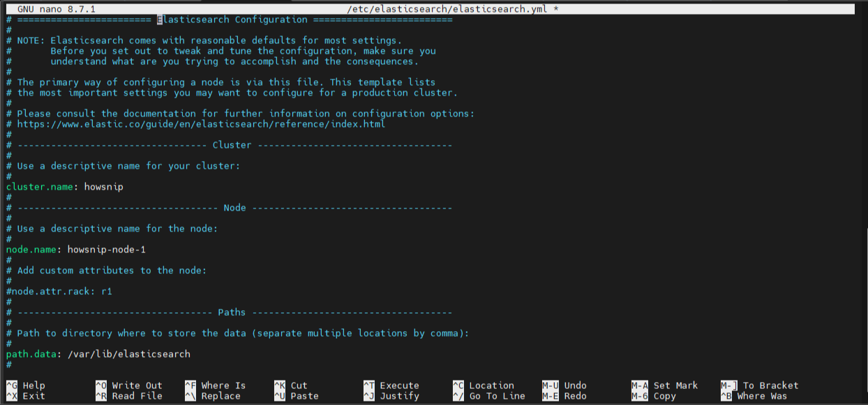
Task: Click the M-6 Copy shortcut
Action: (x=654, y=396)
